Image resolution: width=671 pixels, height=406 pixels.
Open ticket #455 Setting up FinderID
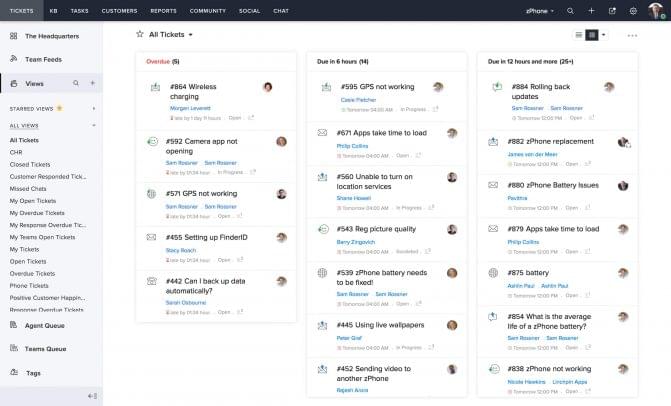(206, 237)
